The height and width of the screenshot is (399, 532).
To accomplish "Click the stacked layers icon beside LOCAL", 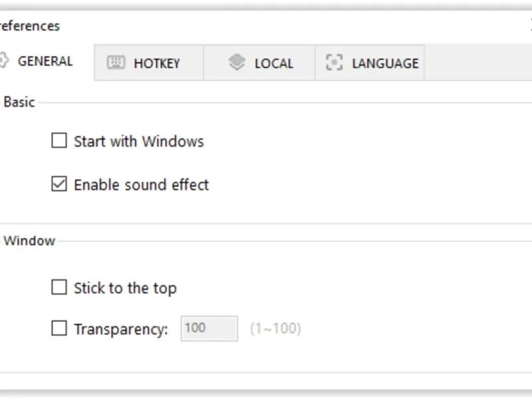I will coord(237,62).
